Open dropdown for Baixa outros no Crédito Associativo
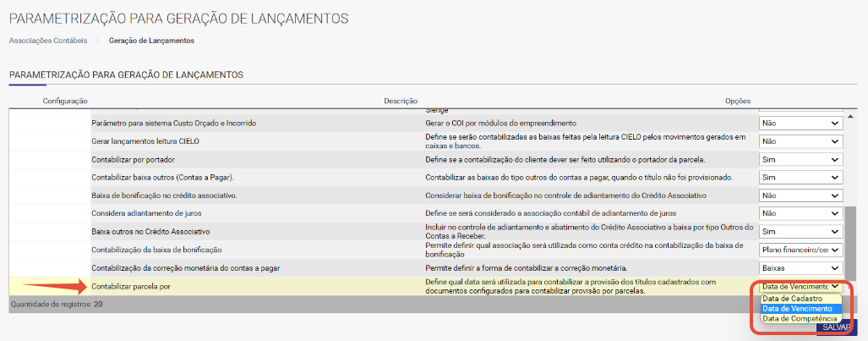Viewport: 868px width, 341px height. 800,231
